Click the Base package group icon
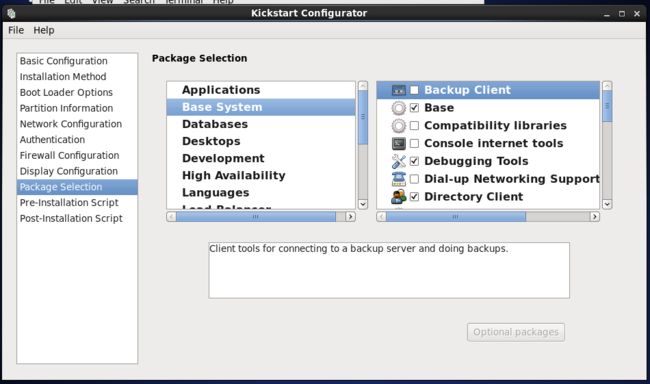650x384 pixels. (398, 108)
